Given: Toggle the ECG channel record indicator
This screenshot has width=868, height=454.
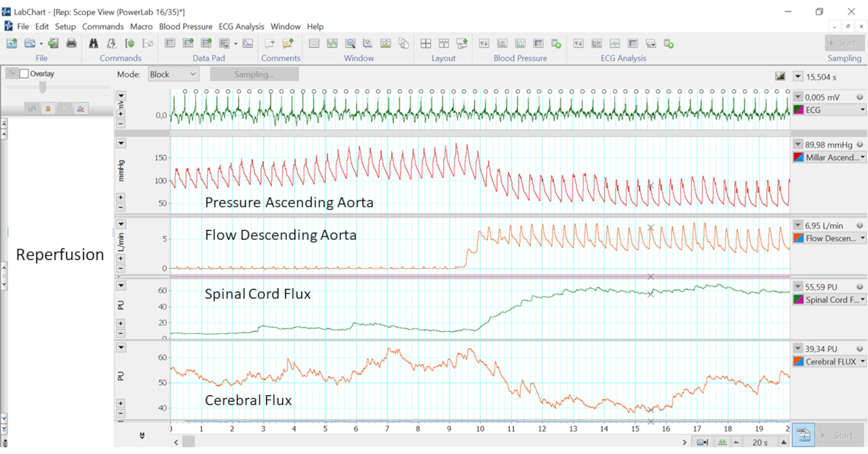Looking at the screenshot, I should tap(859, 97).
